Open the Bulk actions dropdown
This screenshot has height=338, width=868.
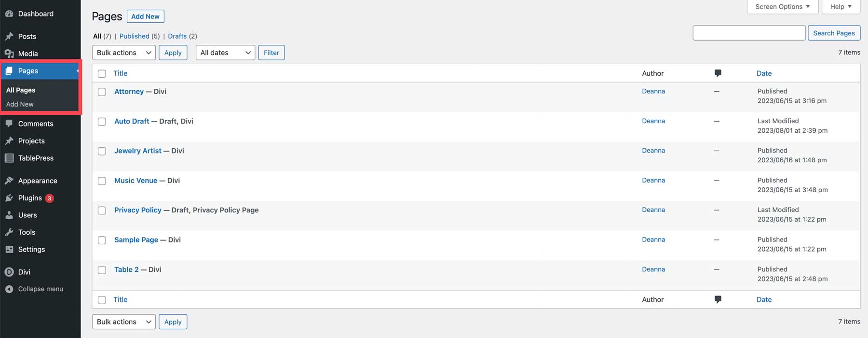(x=123, y=52)
